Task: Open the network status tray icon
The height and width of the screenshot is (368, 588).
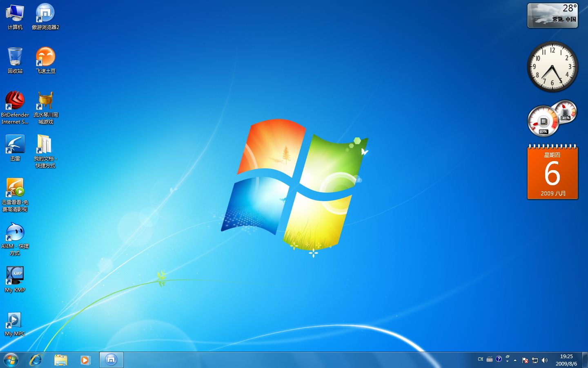Action: coord(535,360)
